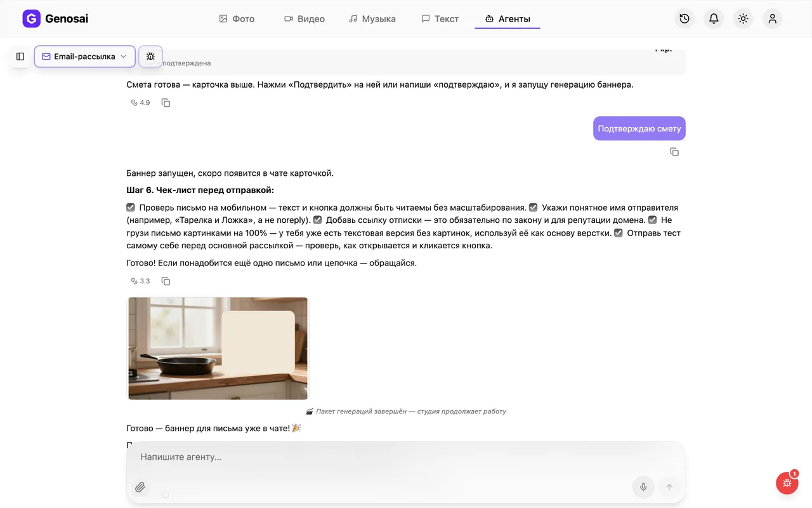Click the Genosai logo icon
Viewport: 812px width, 508px height.
click(x=31, y=19)
